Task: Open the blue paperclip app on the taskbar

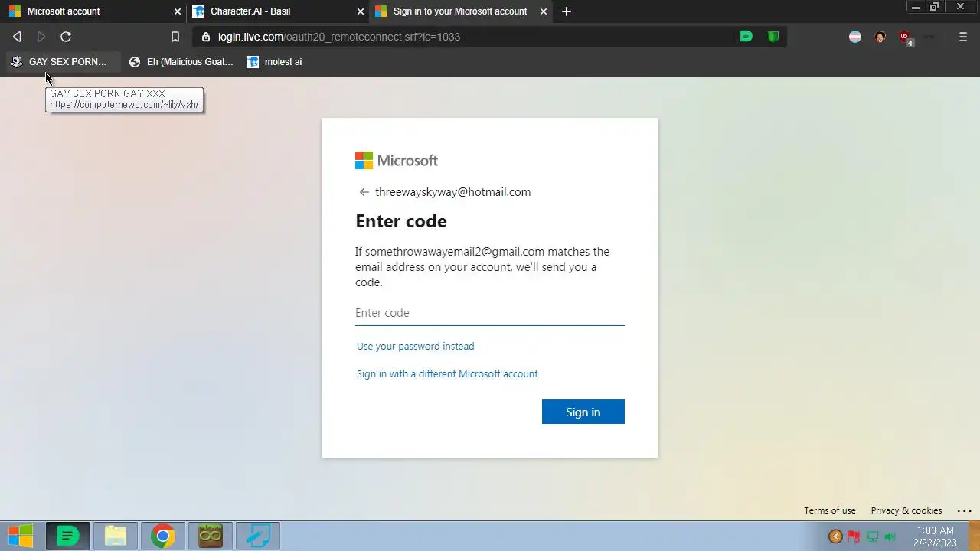Action: click(x=258, y=536)
